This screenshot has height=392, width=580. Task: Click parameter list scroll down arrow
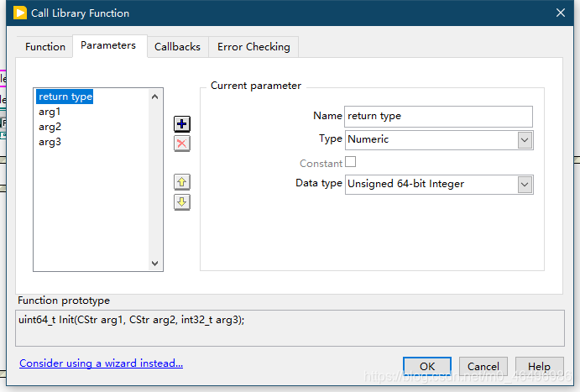(155, 264)
